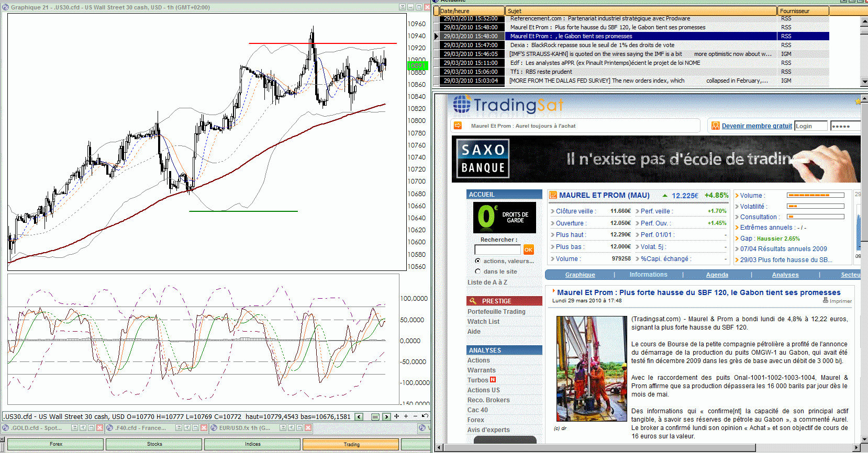Click the Imprimer printer icon
The height and width of the screenshot is (453, 868).
pos(826,300)
